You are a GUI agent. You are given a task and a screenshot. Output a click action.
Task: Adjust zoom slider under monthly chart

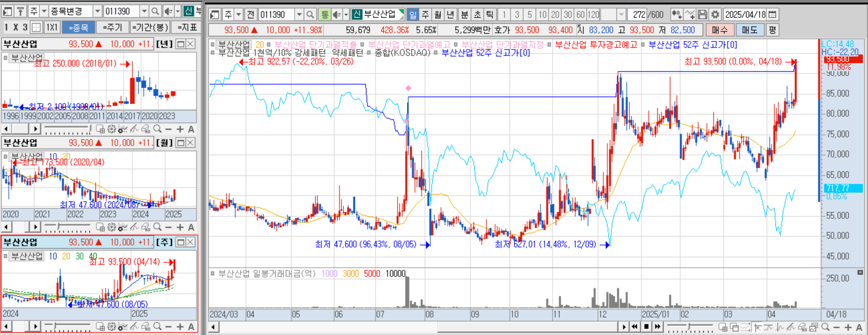pyautogui.click(x=68, y=228)
